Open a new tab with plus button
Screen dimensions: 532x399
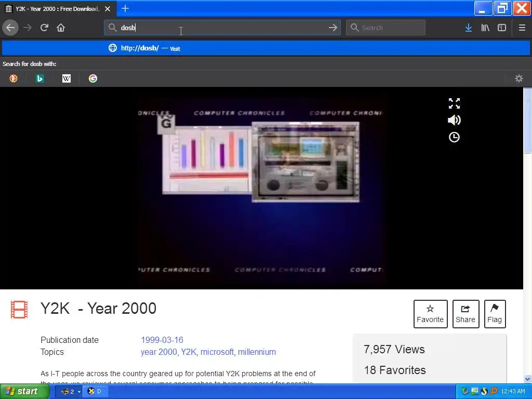click(125, 8)
